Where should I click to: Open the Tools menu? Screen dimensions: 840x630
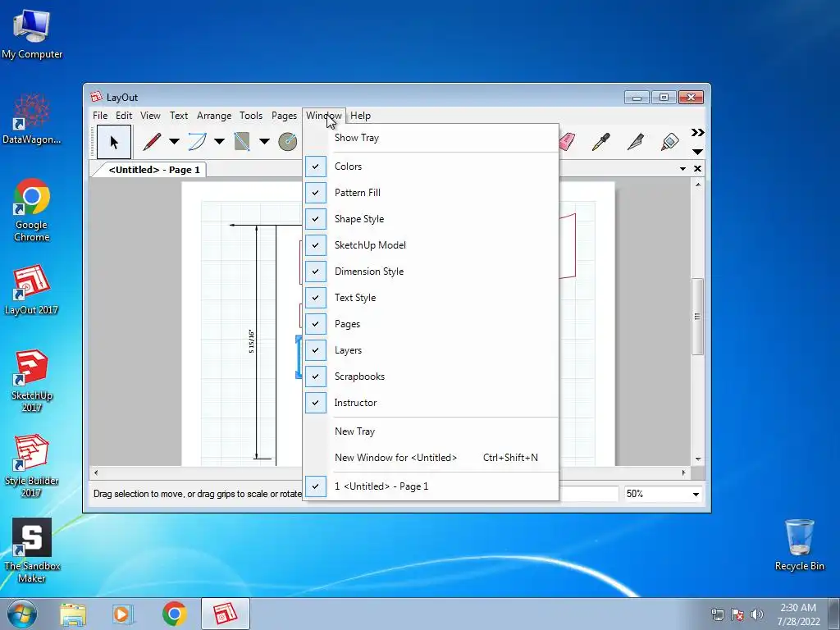[x=251, y=116]
